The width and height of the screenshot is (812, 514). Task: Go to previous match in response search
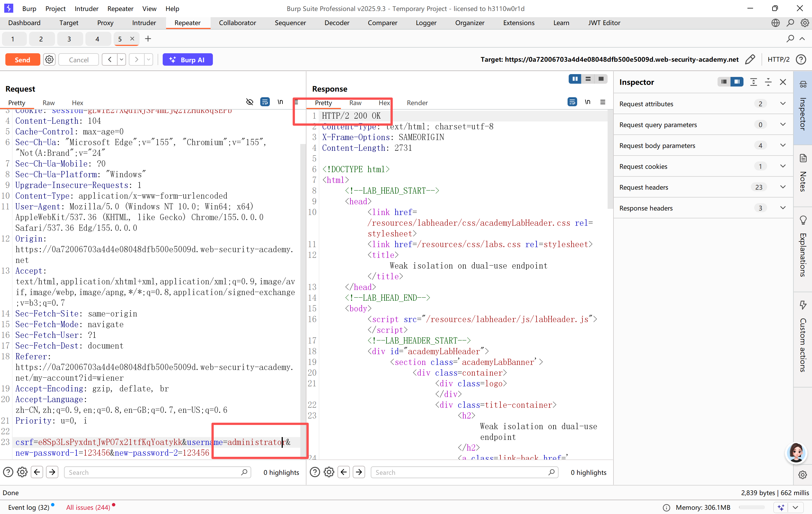click(344, 472)
